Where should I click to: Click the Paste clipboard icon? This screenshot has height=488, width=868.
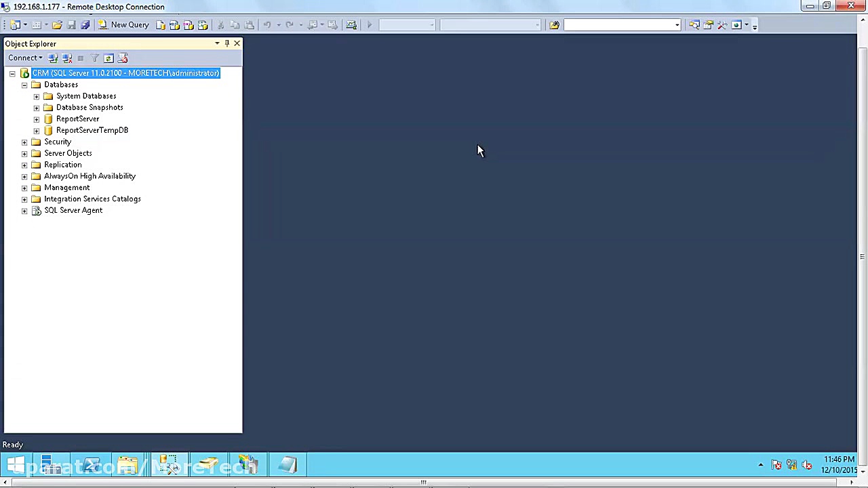(x=249, y=25)
